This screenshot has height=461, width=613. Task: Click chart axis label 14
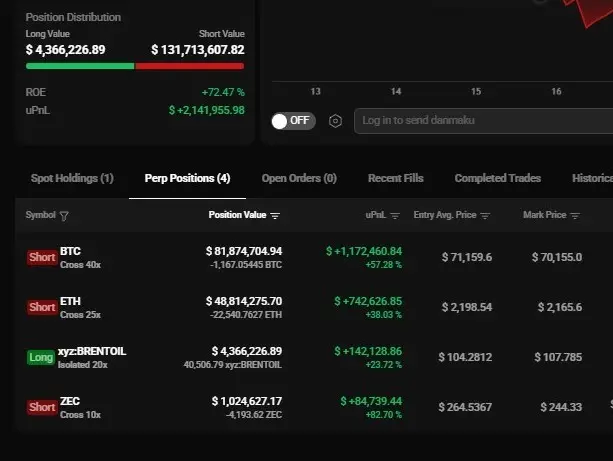click(396, 91)
